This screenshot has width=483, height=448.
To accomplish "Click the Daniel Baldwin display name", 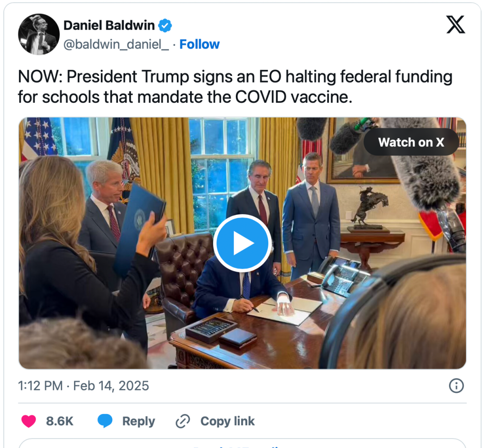I will tap(109, 25).
